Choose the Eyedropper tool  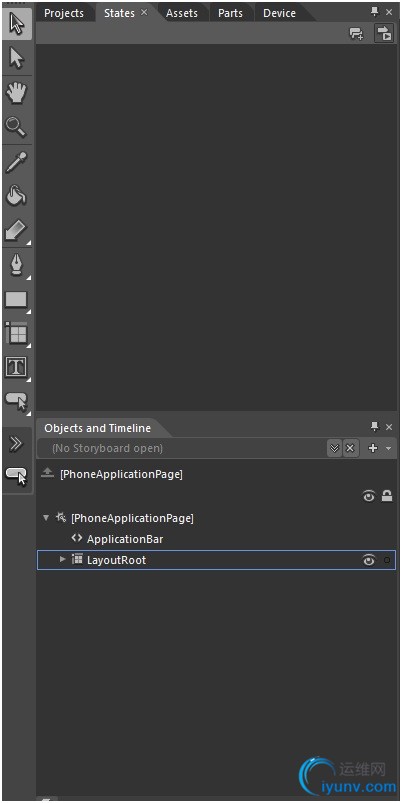[x=16, y=162]
